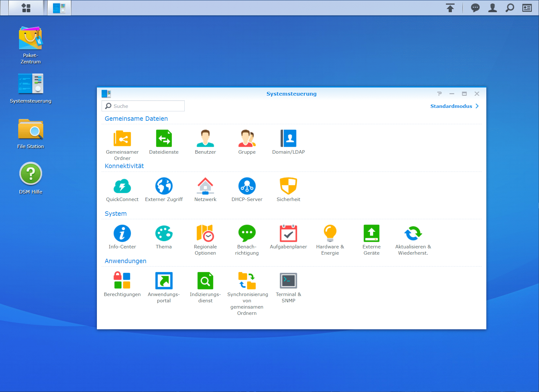Open the Aufgabenplaner calendar icon
This screenshot has width=539, height=392.
click(x=288, y=233)
